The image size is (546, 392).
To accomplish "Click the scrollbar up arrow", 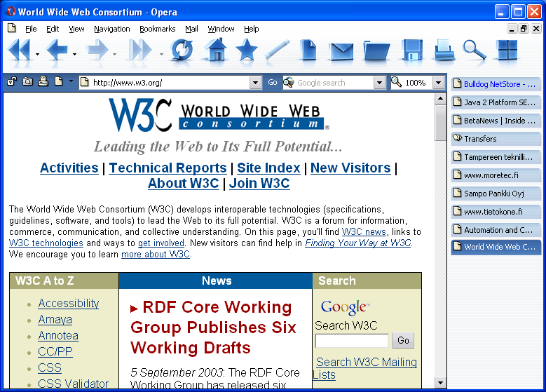I will pyautogui.click(x=440, y=99).
